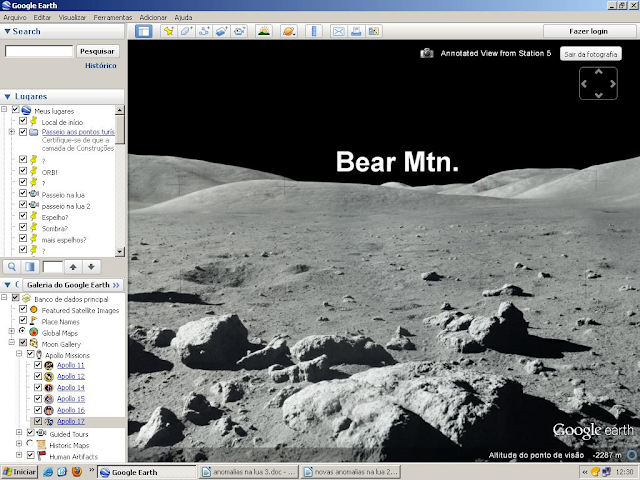Click the email icon in the toolbar
The image size is (640, 480).
tap(339, 31)
